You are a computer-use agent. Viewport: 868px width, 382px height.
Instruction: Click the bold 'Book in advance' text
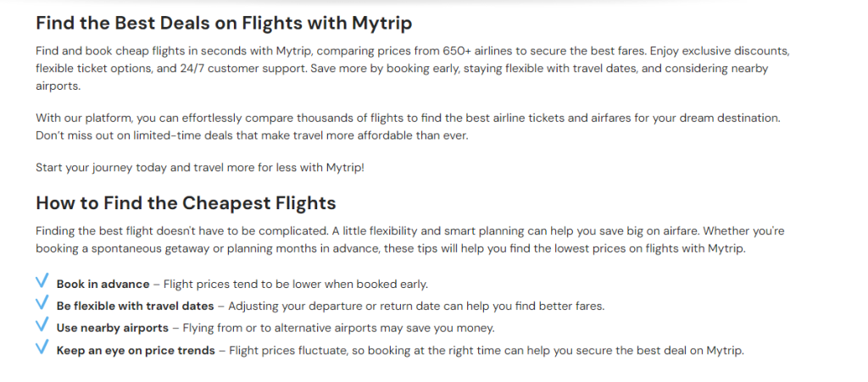[x=103, y=284]
